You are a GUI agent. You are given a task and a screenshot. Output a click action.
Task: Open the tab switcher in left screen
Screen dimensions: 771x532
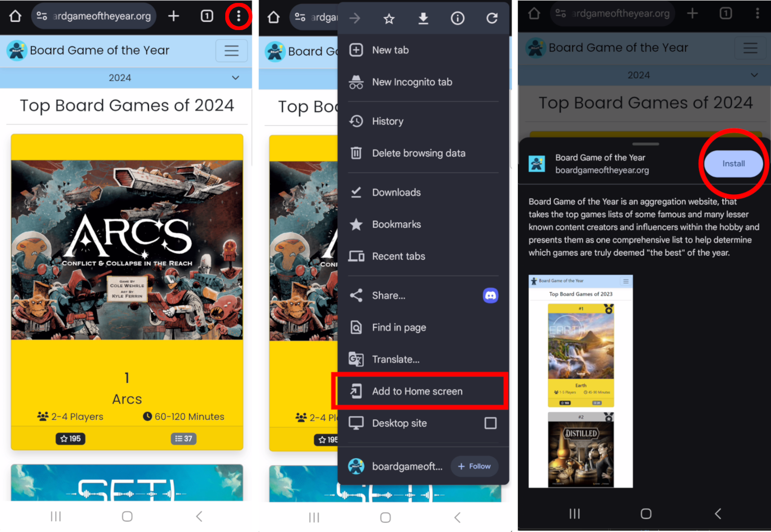pyautogui.click(x=207, y=16)
